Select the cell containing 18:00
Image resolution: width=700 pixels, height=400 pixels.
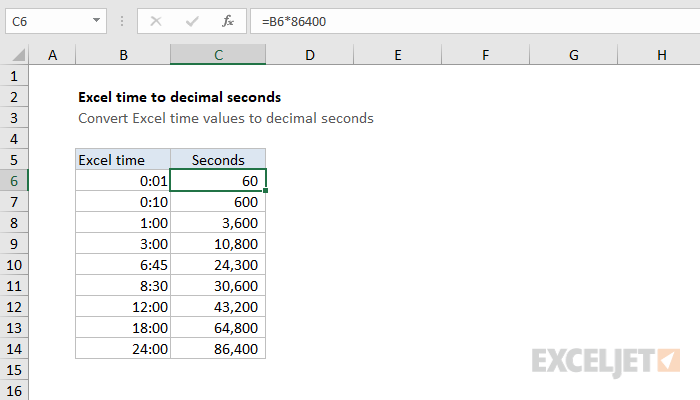(x=123, y=328)
